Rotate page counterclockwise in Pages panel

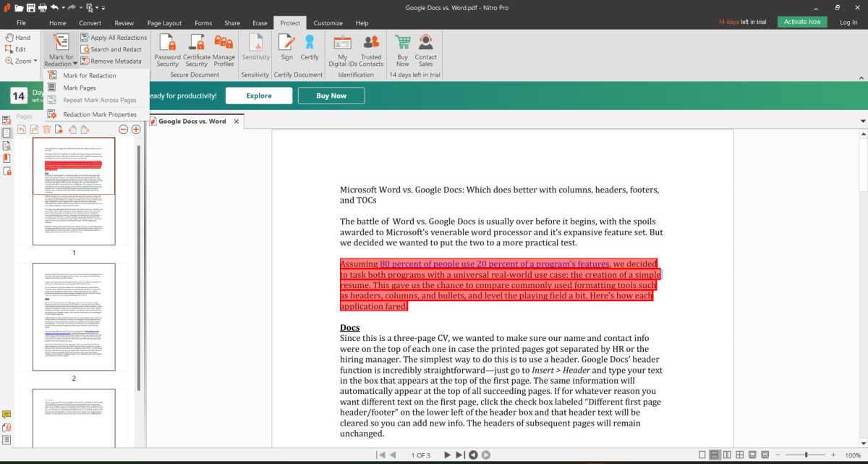point(22,129)
